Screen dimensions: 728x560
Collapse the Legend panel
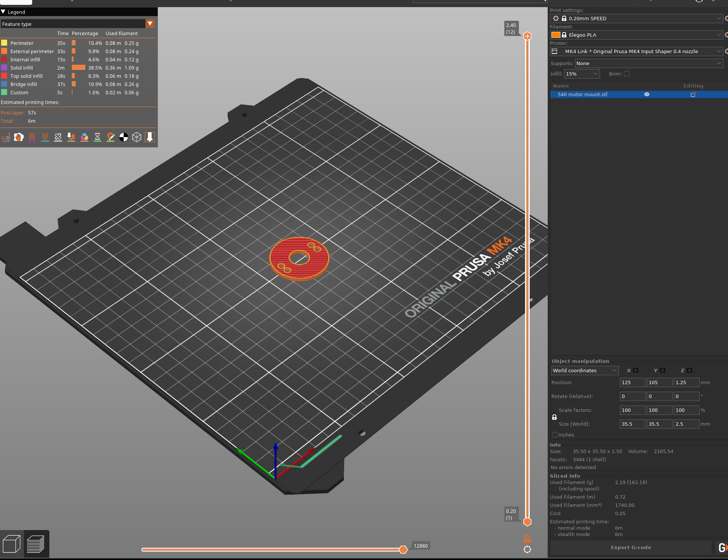pyautogui.click(x=3, y=12)
